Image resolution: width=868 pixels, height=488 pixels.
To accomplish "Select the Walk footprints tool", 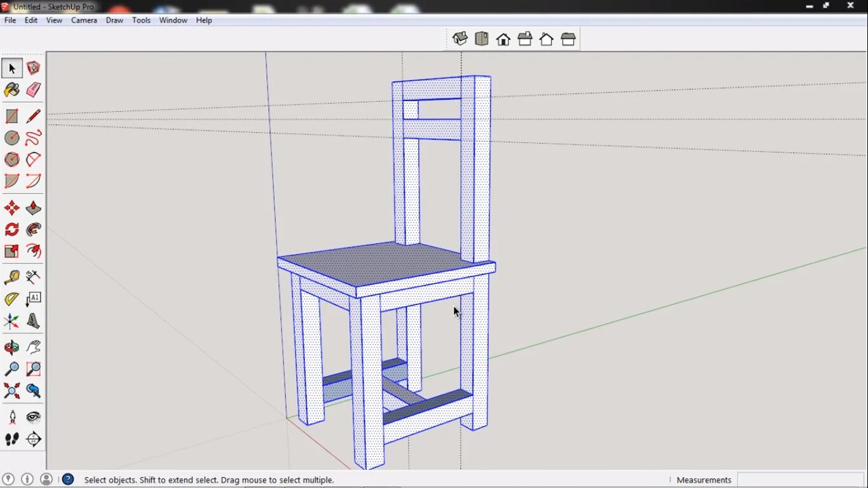I will pyautogui.click(x=12, y=439).
